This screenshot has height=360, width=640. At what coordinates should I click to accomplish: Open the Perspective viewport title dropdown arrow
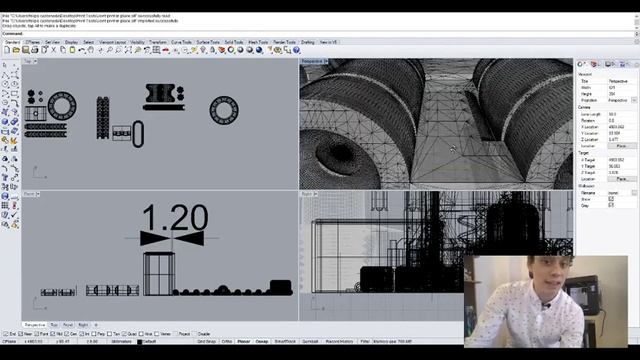click(326, 61)
